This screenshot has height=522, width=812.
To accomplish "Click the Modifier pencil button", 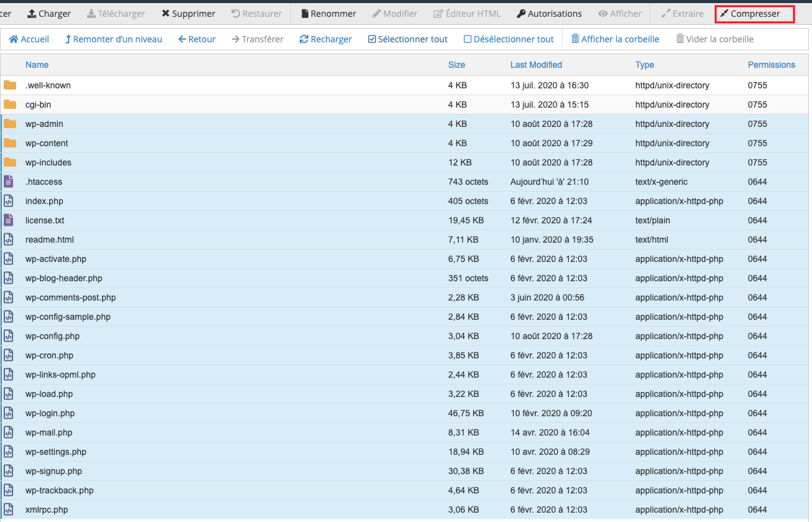I will (395, 14).
